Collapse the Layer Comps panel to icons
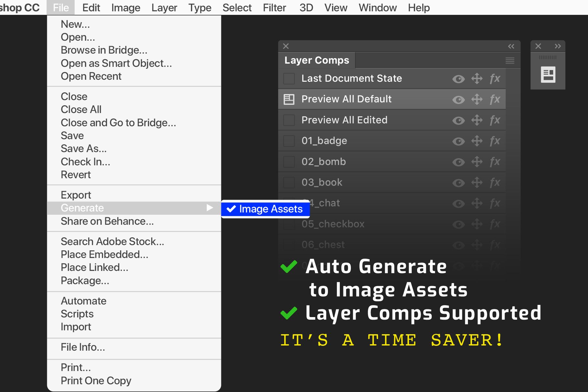 click(511, 46)
